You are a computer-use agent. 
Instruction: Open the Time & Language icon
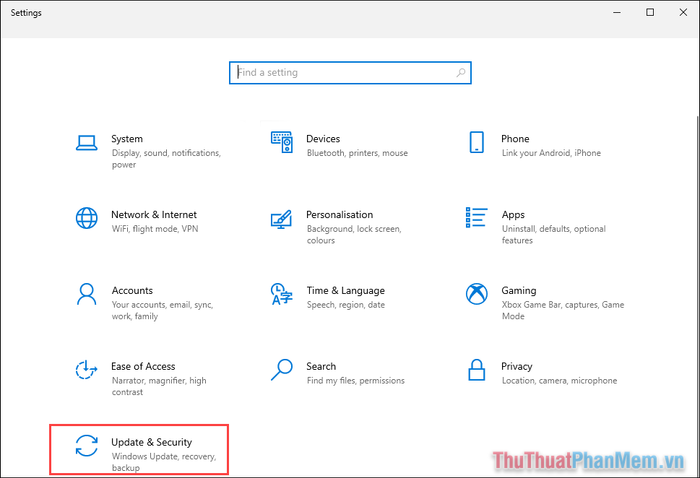[281, 294]
